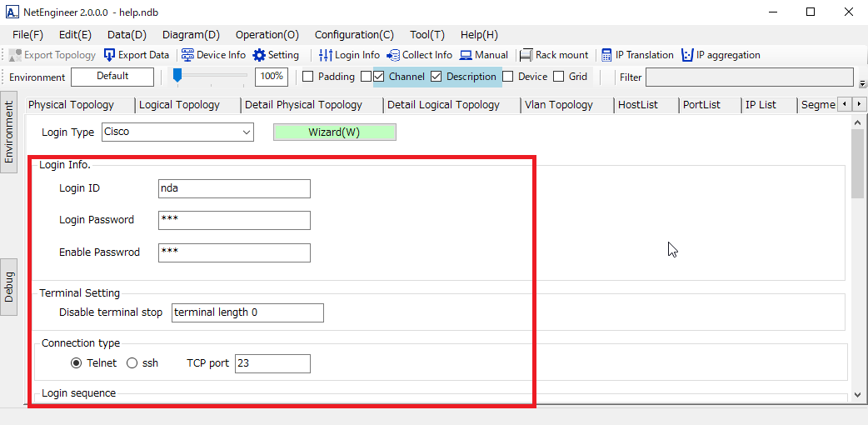Viewport: 868px width, 425px height.
Task: Open the Manual book icon
Action: point(466,55)
